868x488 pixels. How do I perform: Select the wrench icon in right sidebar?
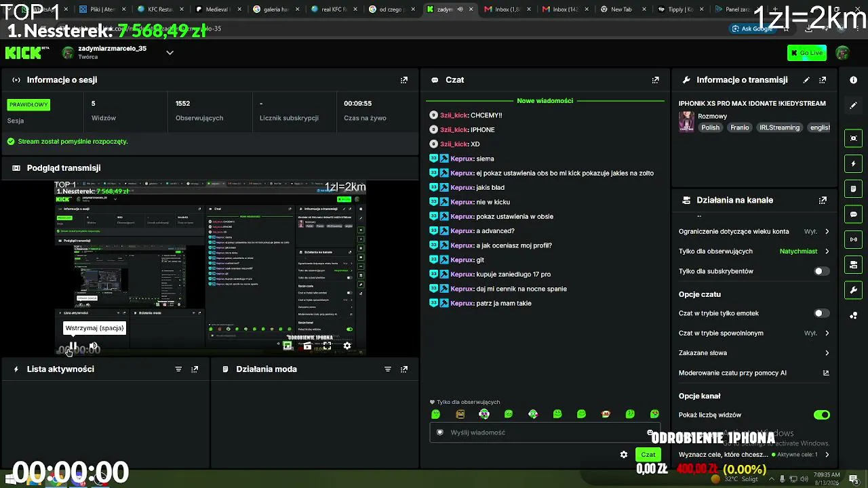pos(853,290)
